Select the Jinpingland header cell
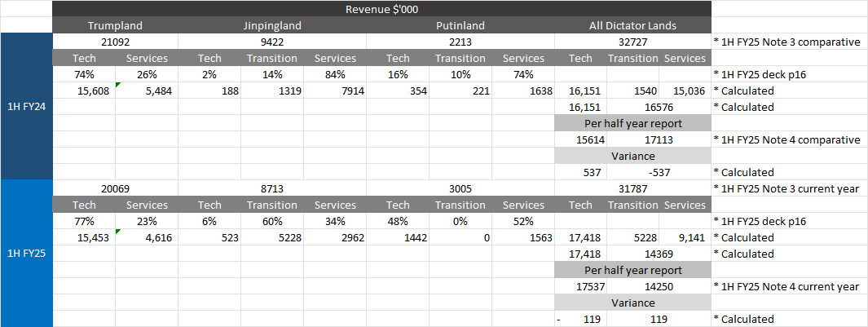The height and width of the screenshot is (327, 868). pos(271,25)
